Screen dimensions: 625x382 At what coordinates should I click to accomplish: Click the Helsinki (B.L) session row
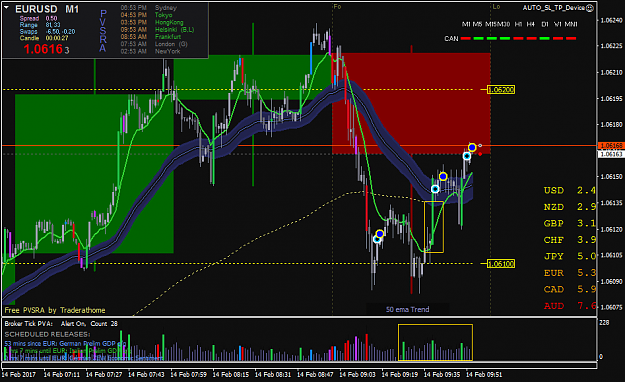coord(157,30)
